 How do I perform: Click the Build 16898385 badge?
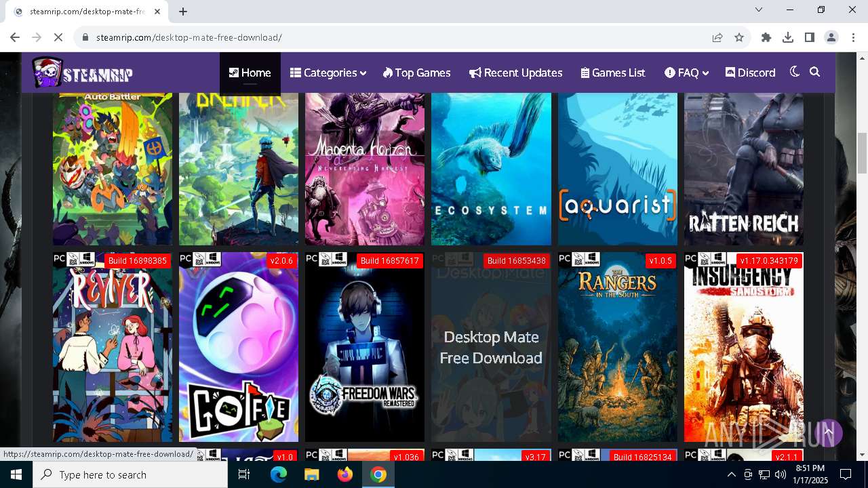pos(137,261)
